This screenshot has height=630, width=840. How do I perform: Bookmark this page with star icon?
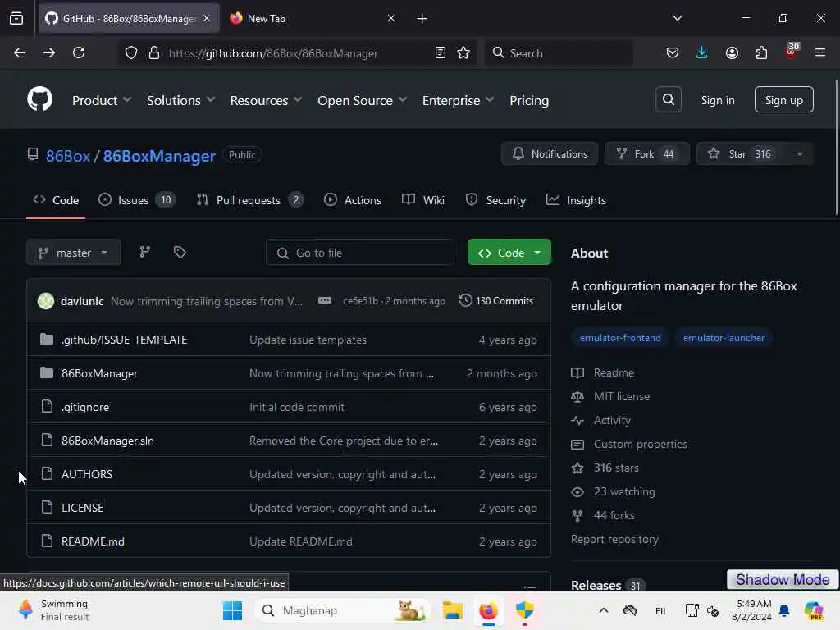click(x=463, y=52)
